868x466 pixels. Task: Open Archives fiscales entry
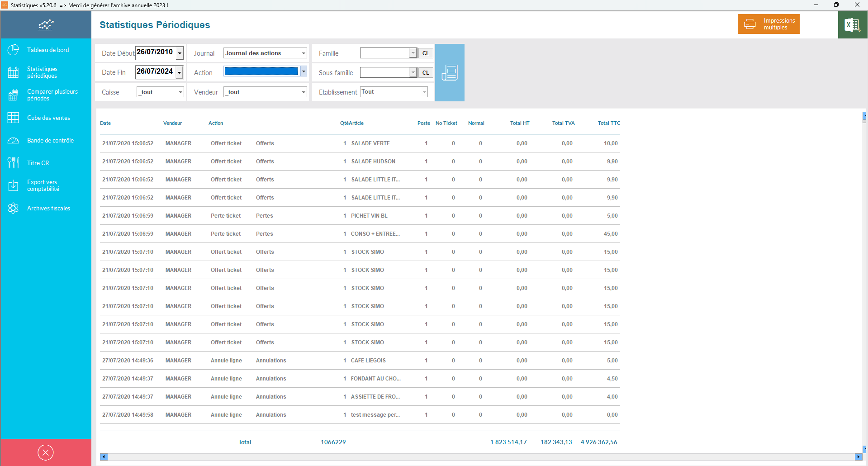point(48,208)
